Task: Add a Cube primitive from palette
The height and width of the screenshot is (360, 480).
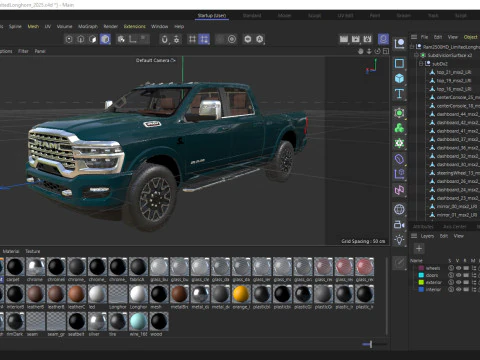Action: pos(399,78)
